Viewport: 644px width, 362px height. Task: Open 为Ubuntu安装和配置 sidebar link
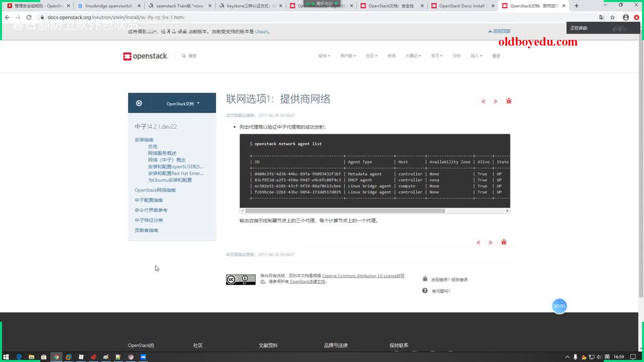tap(170, 180)
